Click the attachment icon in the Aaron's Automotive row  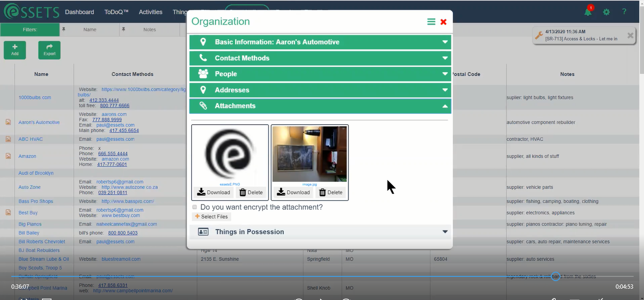pyautogui.click(x=8, y=122)
